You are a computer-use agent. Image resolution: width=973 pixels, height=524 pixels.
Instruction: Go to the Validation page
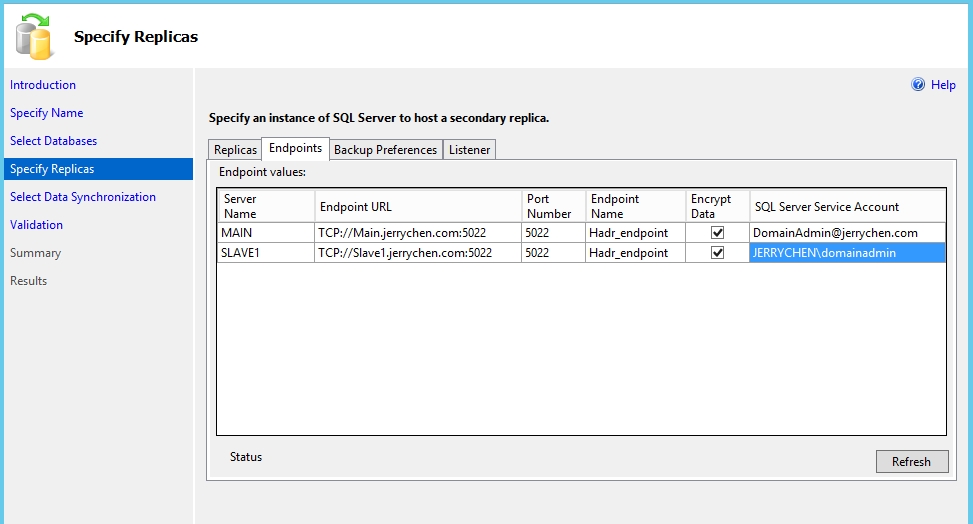36,225
